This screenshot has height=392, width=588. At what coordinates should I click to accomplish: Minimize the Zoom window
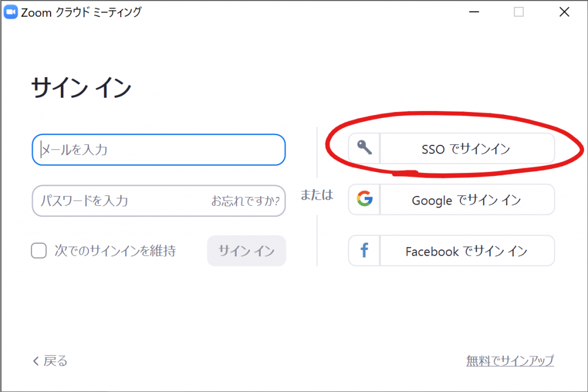[x=474, y=12]
